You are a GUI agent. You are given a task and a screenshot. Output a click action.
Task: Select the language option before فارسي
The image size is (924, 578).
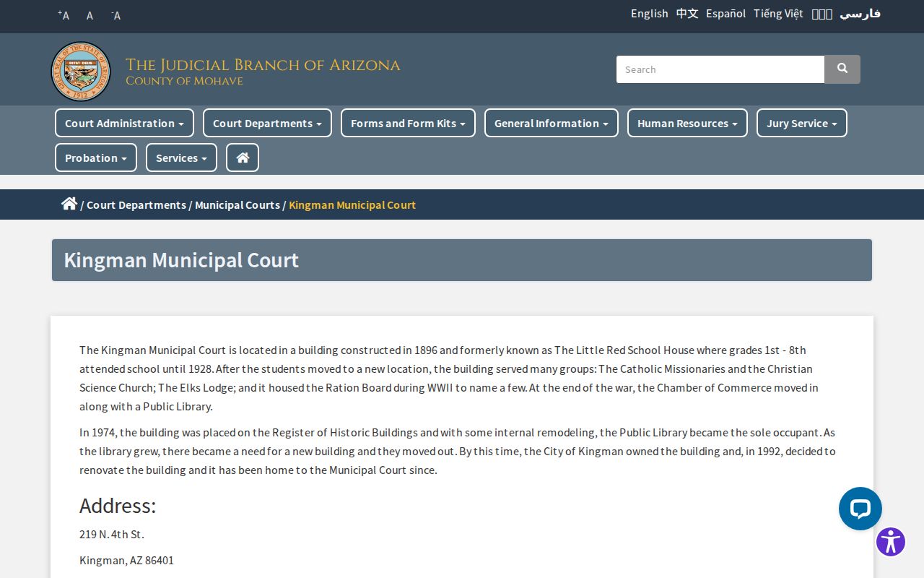(821, 14)
